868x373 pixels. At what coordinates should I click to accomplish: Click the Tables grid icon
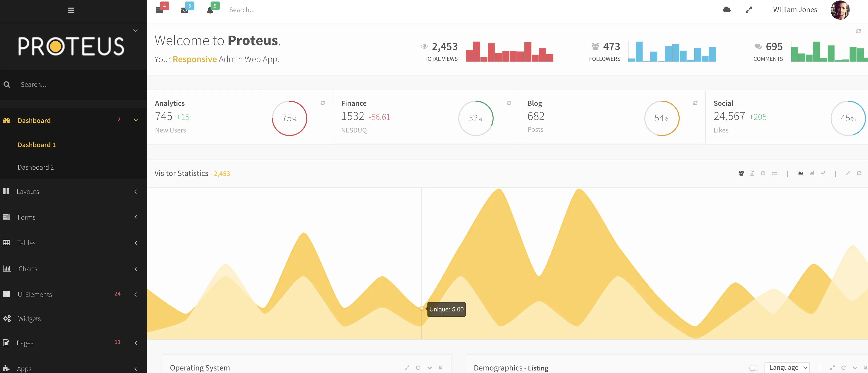pyautogui.click(x=6, y=243)
